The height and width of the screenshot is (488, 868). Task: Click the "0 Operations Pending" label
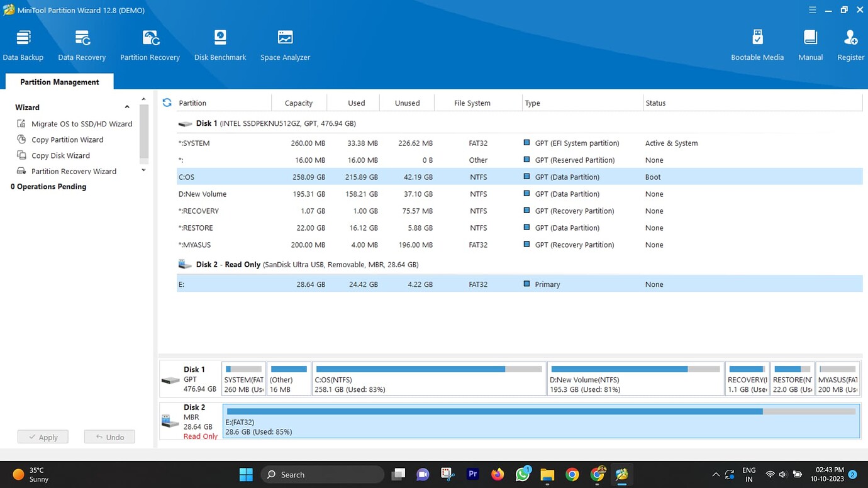(48, 187)
